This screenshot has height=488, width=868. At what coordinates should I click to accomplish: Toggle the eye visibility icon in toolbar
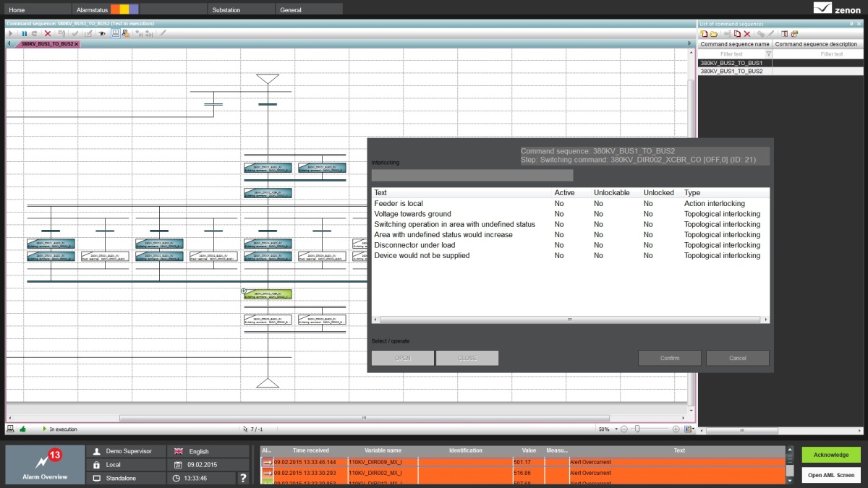coord(102,33)
